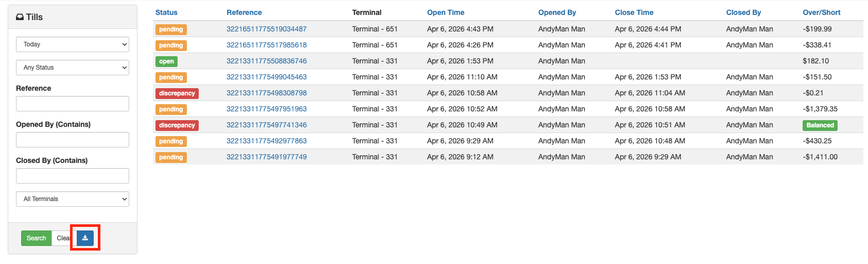Open till reference 32213311775498308798
868x264 pixels.
pyautogui.click(x=266, y=93)
